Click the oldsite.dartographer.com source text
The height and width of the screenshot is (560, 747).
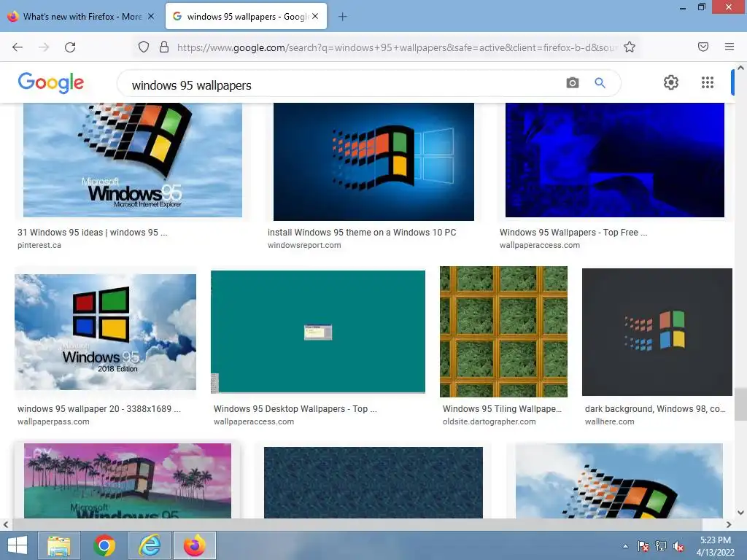click(489, 421)
